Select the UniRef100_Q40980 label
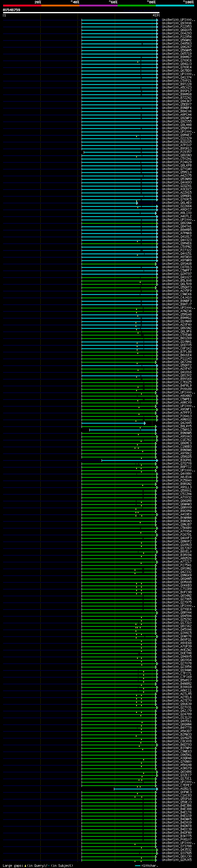 [177, 474]
